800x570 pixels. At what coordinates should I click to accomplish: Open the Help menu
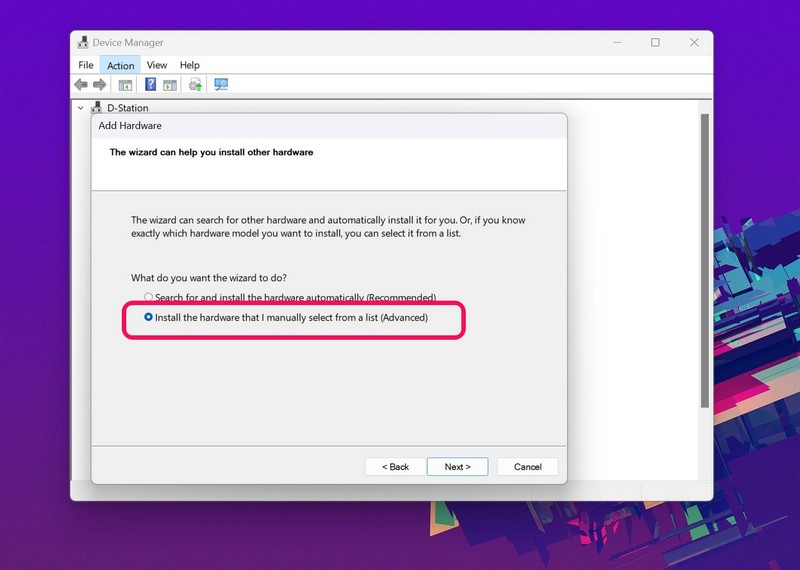coord(189,65)
